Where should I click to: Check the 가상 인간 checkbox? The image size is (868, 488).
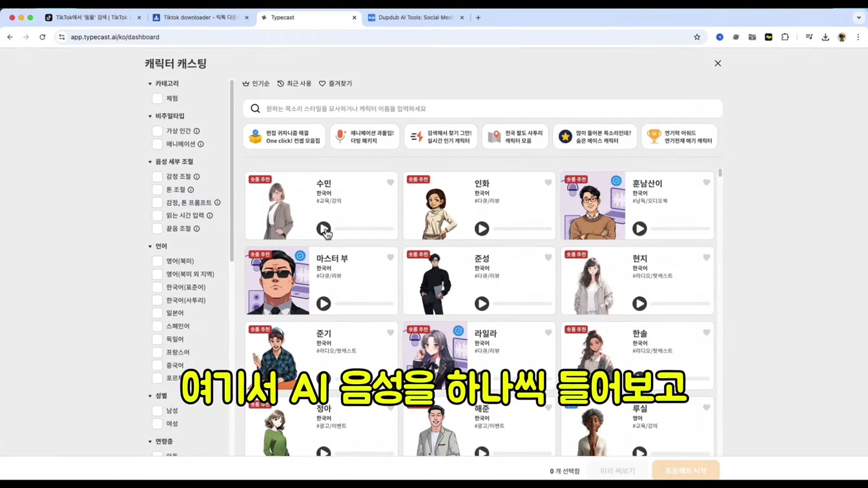(x=157, y=131)
